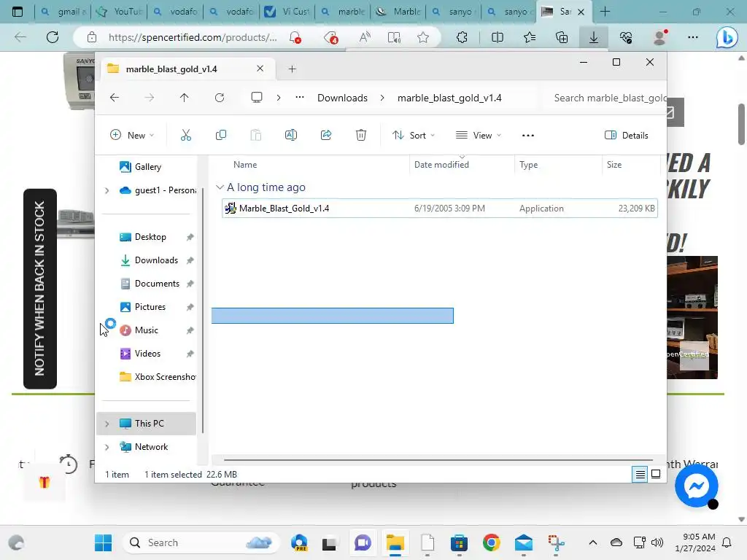This screenshot has height=560, width=747.
Task: Sort by Size column header
Action: tap(614, 165)
